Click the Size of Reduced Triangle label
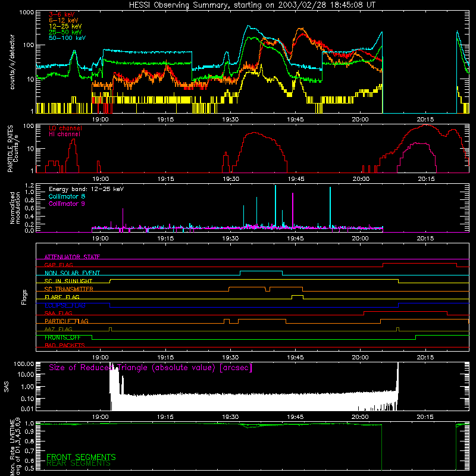The image size is (476, 476). pyautogui.click(x=151, y=368)
